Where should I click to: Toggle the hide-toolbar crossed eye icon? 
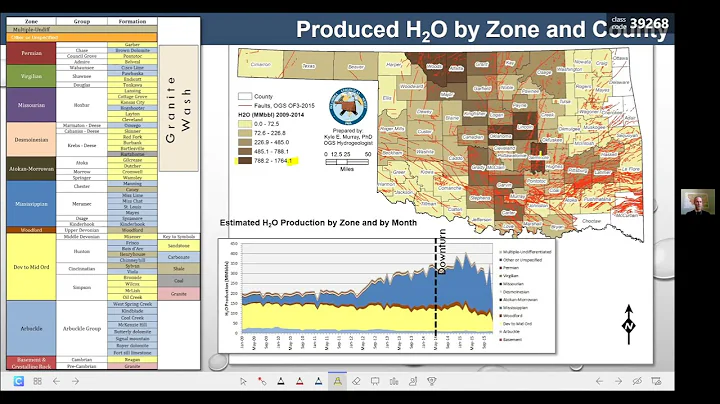637,381
